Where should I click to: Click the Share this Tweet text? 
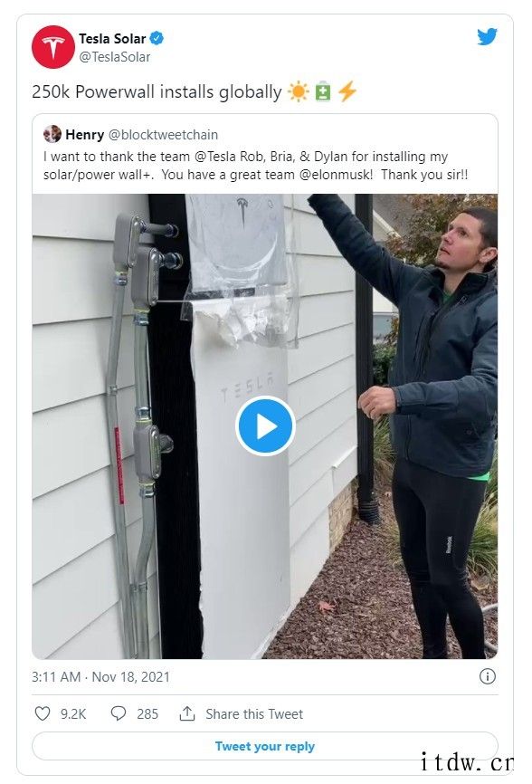tap(254, 714)
